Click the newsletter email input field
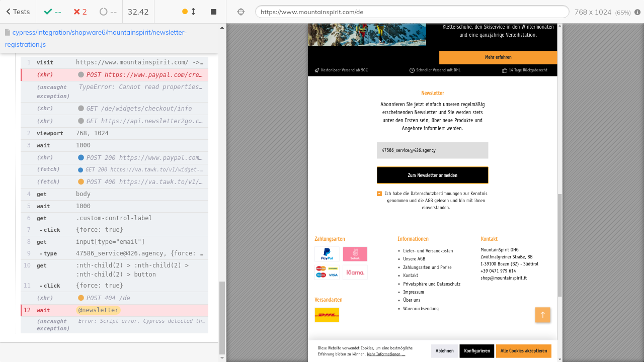644x362 pixels. tap(432, 150)
